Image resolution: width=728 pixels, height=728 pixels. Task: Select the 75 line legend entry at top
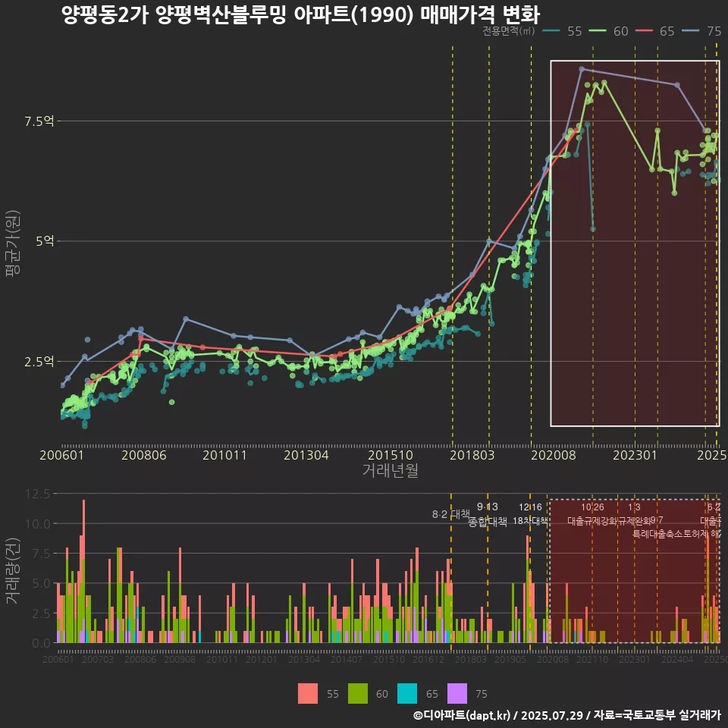tap(701, 31)
